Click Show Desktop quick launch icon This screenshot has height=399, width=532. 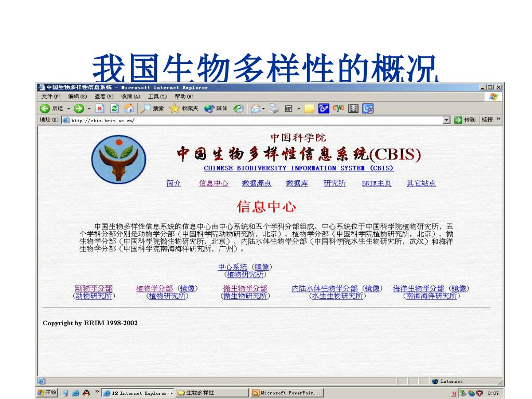point(65,393)
